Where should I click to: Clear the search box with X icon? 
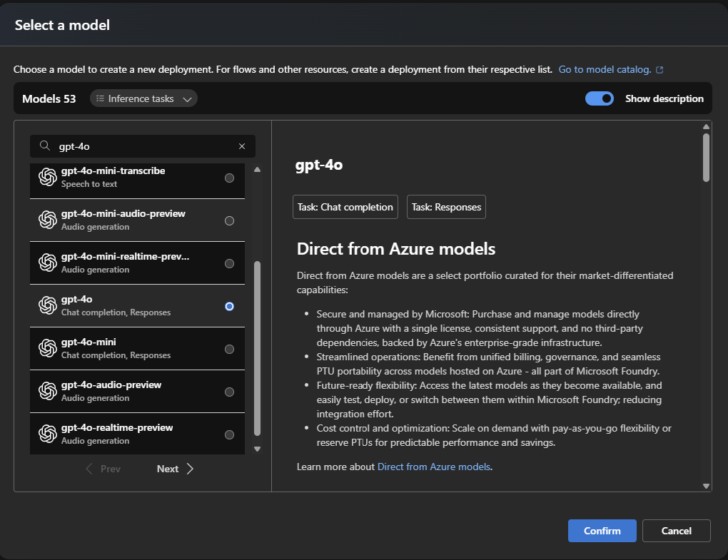coord(241,146)
